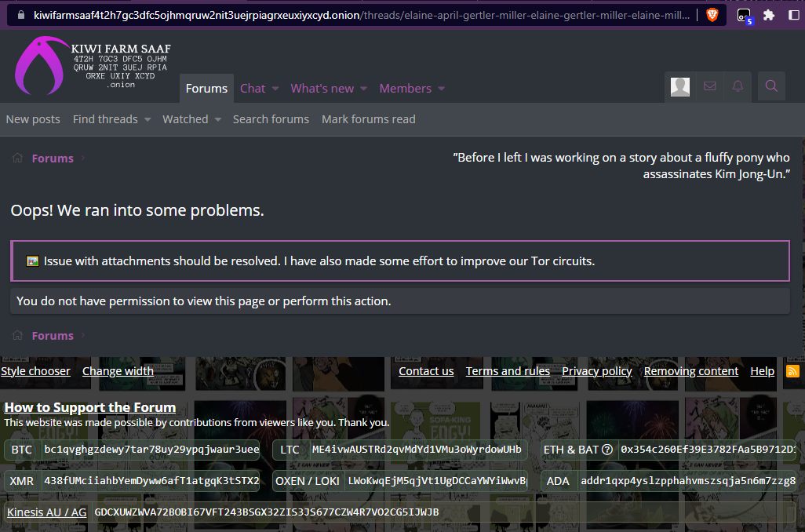The image size is (805, 532).
Task: Click the home icon in bottom breadcrumb
Action: [17, 335]
